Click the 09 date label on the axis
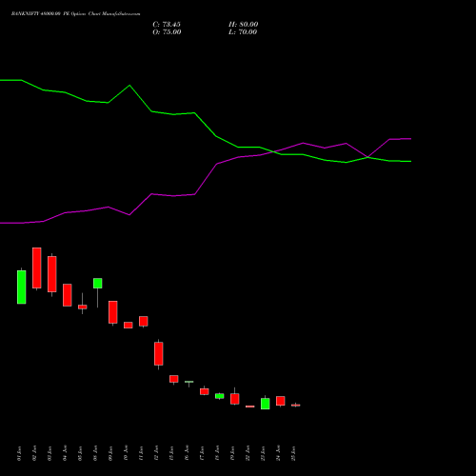The width and height of the screenshot is (476, 476). click(x=110, y=453)
